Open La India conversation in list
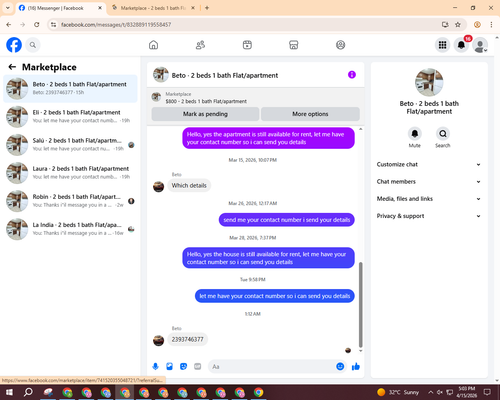This screenshot has width=500, height=400. (70, 229)
